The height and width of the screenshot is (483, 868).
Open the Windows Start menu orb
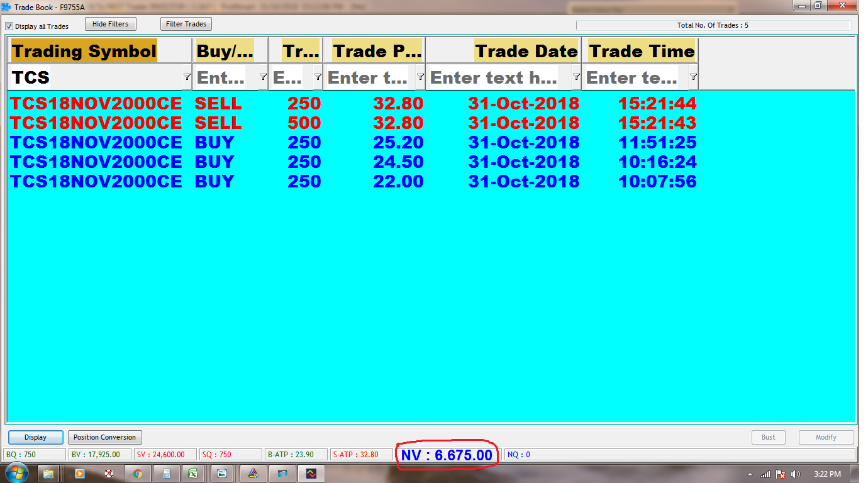click(x=16, y=473)
